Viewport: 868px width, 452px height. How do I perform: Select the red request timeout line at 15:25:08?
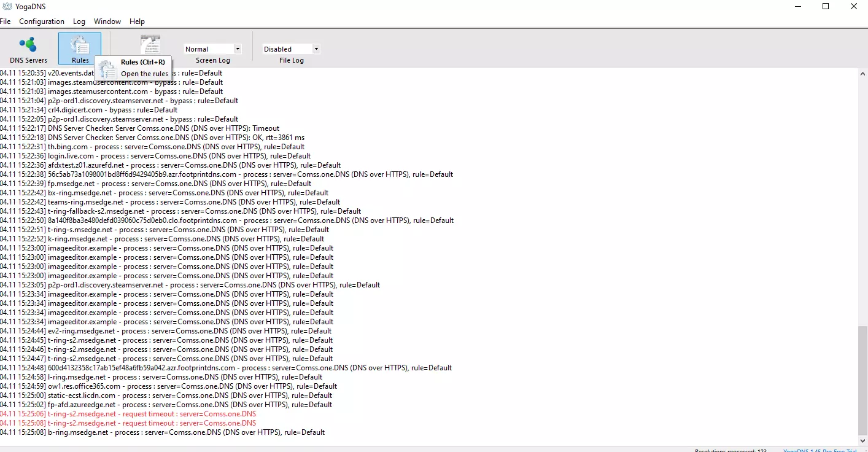click(128, 423)
